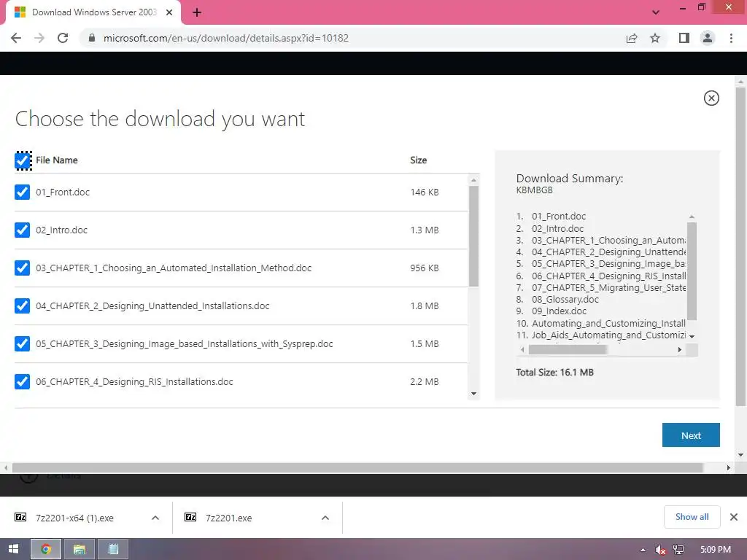The width and height of the screenshot is (747, 560).
Task: Click the muted volume tray icon
Action: point(660,550)
